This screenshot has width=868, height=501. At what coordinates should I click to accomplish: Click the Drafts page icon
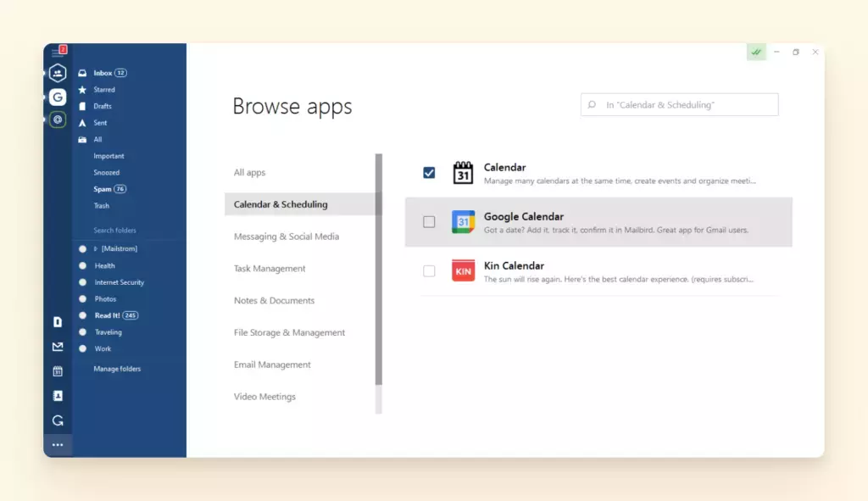point(82,106)
